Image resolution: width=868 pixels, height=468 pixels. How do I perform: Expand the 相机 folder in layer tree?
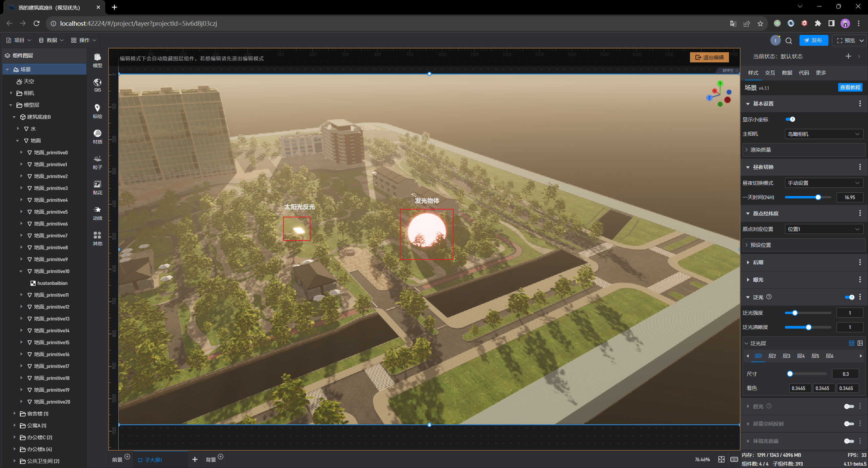click(12, 93)
